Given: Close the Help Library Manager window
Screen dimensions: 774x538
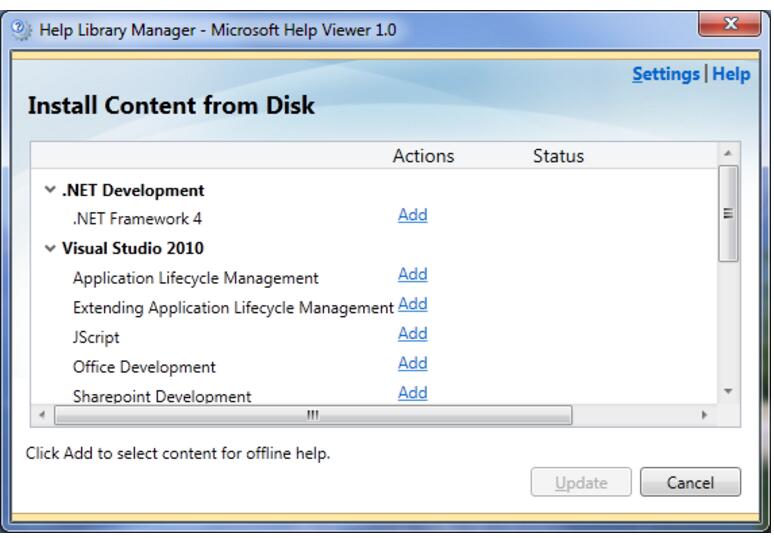Looking at the screenshot, I should coord(729,24).
